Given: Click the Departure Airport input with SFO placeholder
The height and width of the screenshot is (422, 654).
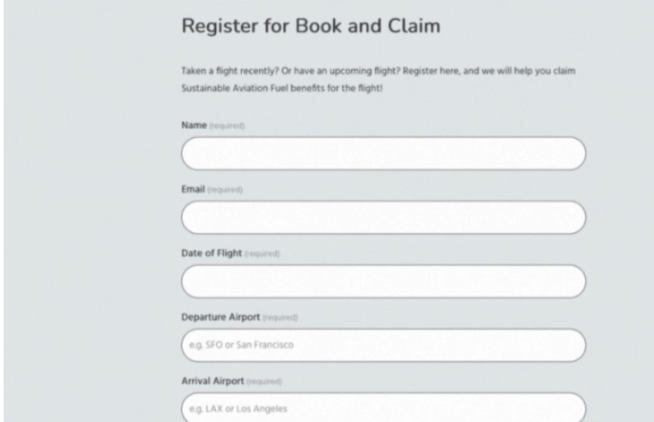Looking at the screenshot, I should tap(383, 345).
